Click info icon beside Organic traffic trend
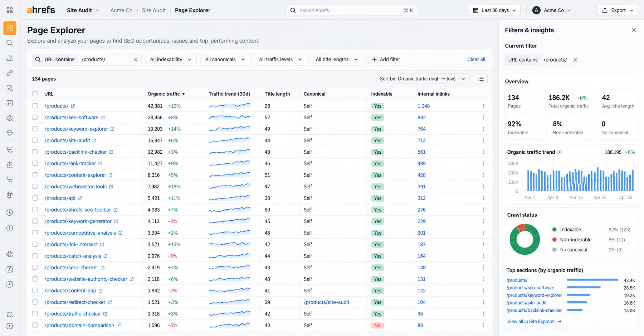The image size is (644, 336). pyautogui.click(x=560, y=152)
